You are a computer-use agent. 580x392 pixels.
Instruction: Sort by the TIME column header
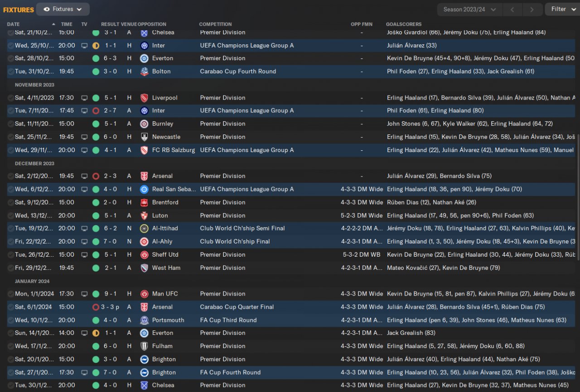pos(67,24)
